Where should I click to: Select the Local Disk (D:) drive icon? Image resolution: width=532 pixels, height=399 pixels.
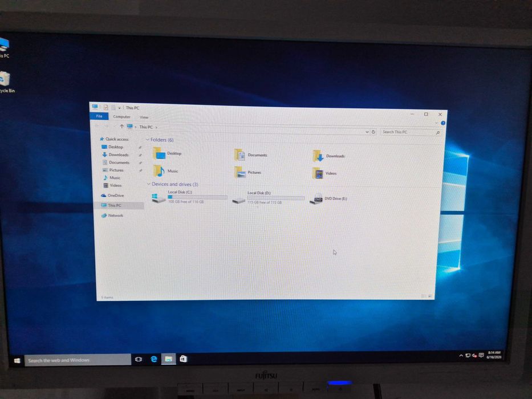(238, 200)
